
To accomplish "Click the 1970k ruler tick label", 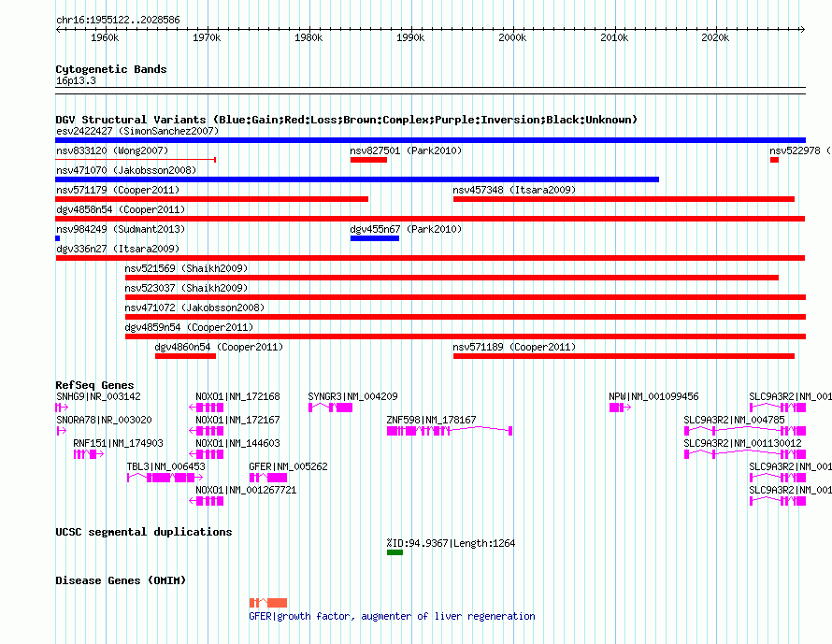I will click(207, 37).
